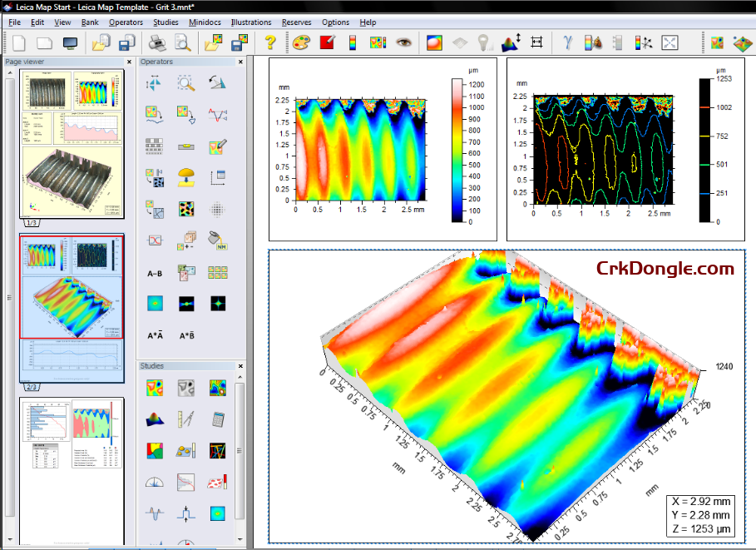756x550 pixels.
Task: Choose the A*B̄ cross-correlation operator
Action: point(187,335)
